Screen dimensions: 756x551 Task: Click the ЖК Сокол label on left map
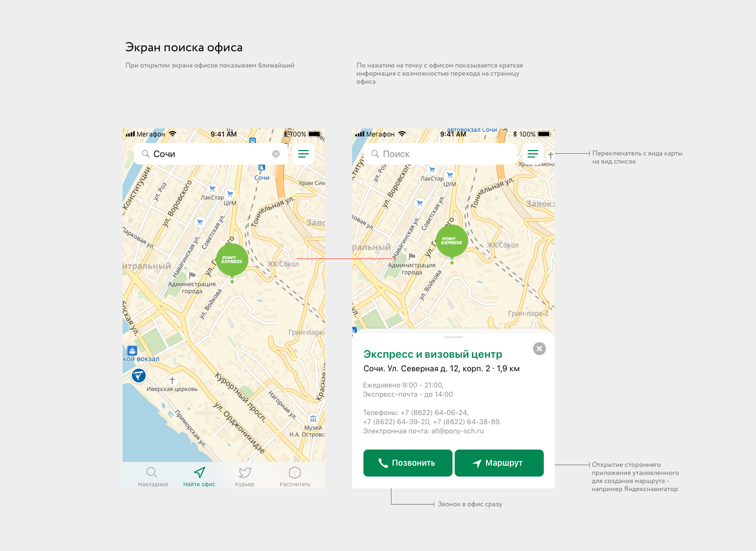[283, 264]
